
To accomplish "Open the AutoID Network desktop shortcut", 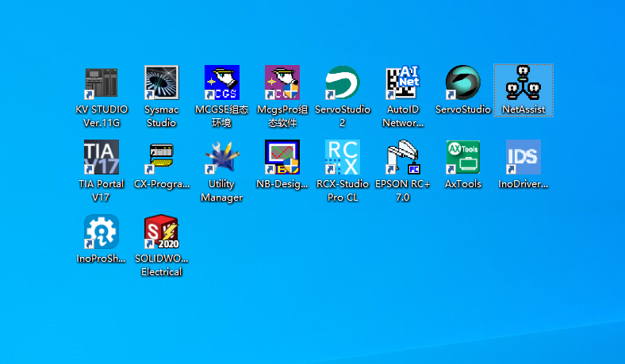I will coord(403,82).
